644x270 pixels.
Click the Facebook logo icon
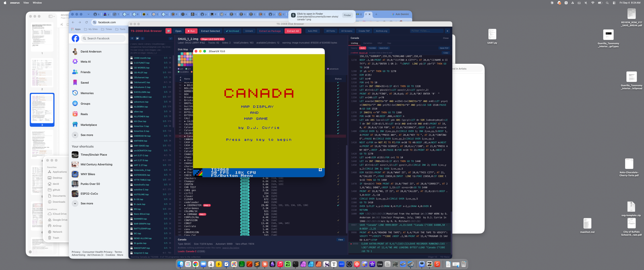tap(75, 38)
